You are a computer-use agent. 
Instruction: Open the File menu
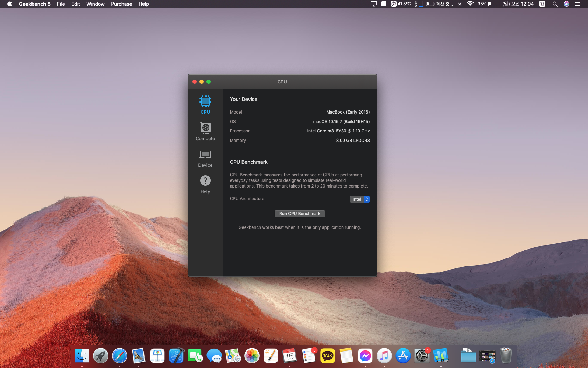tap(61, 4)
